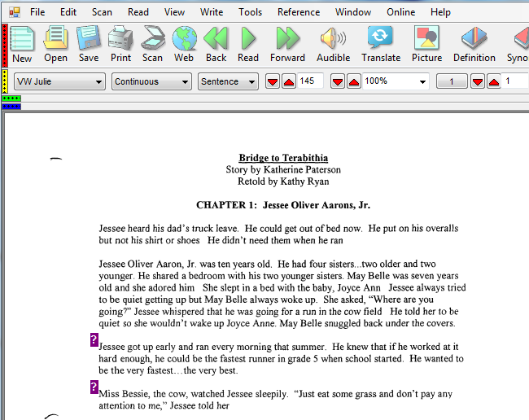Open the Online menu
Viewport: 529px width, 420px height.
click(x=400, y=12)
